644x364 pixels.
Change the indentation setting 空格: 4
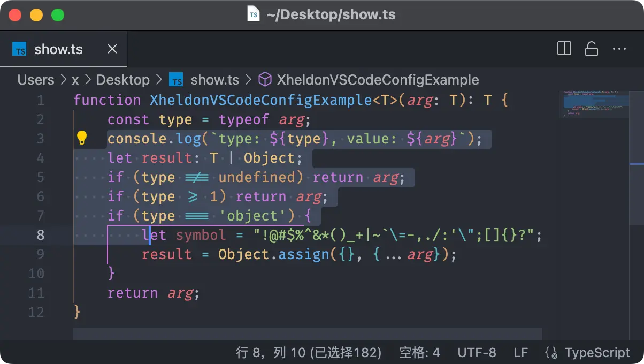(x=420, y=353)
